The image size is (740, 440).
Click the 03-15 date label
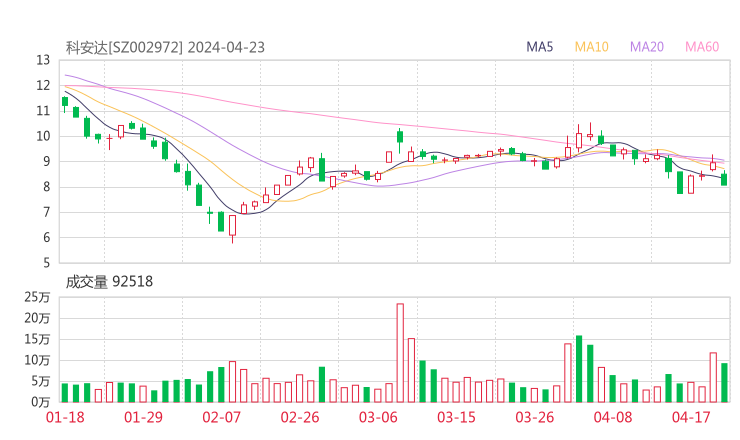click(456, 417)
